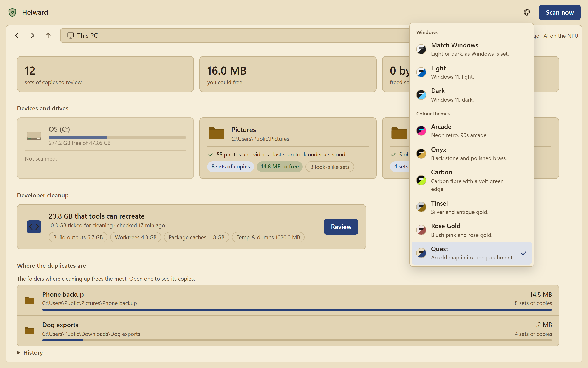Click the Dog exports size bar
The height and width of the screenshot is (368, 588).
click(x=297, y=340)
